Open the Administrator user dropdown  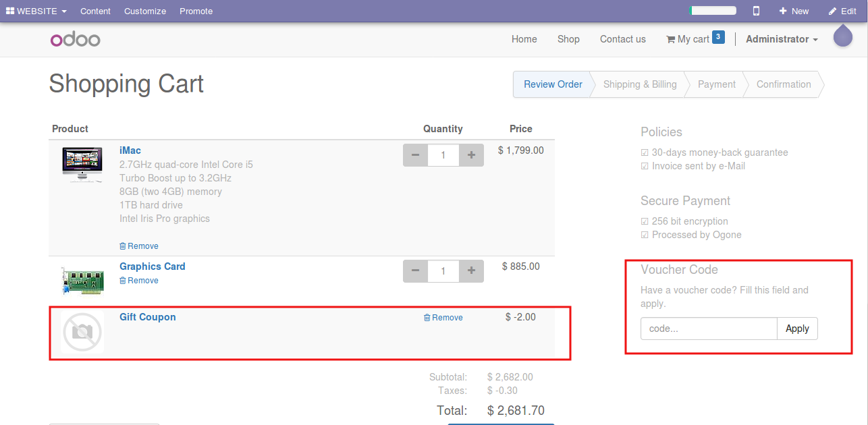click(x=782, y=39)
